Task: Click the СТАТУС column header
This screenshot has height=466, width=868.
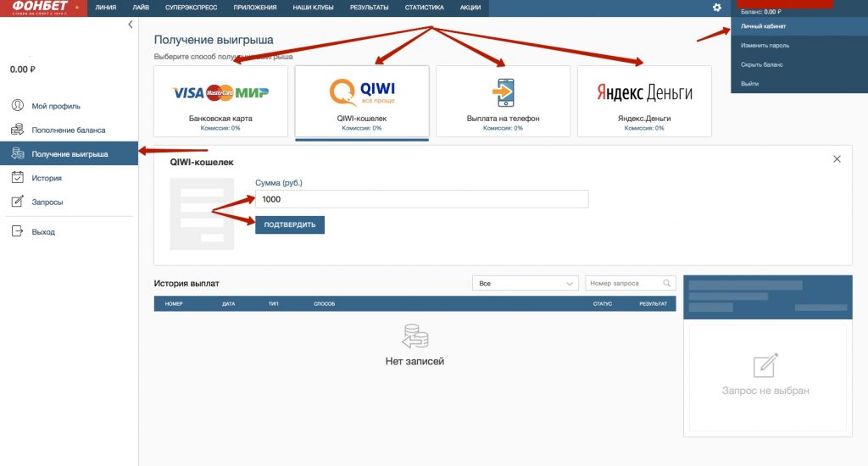Action: [x=603, y=304]
